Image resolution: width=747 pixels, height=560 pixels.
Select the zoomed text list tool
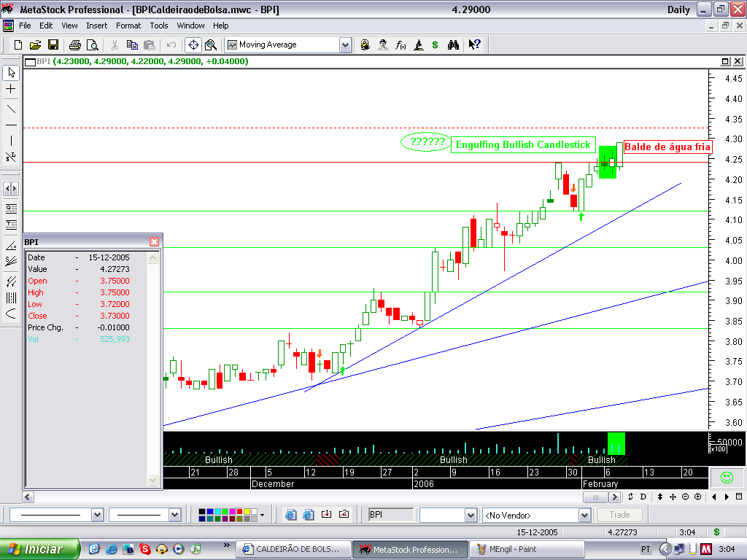(x=11, y=209)
